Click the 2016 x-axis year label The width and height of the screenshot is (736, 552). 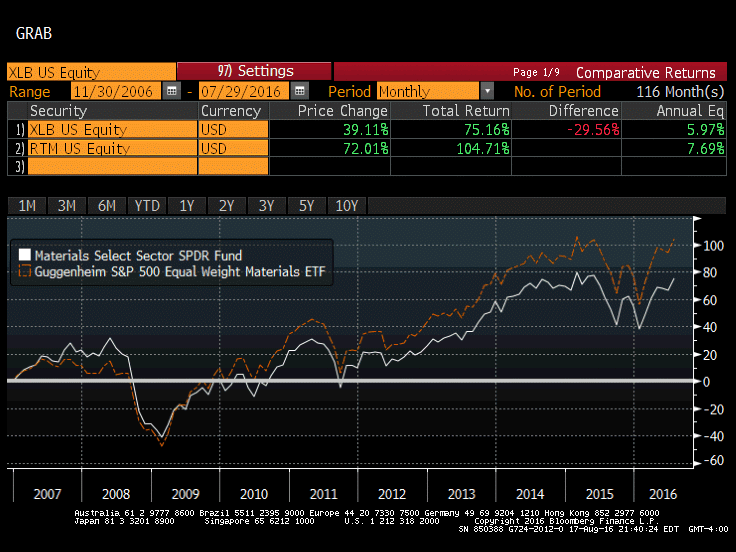coord(663,494)
